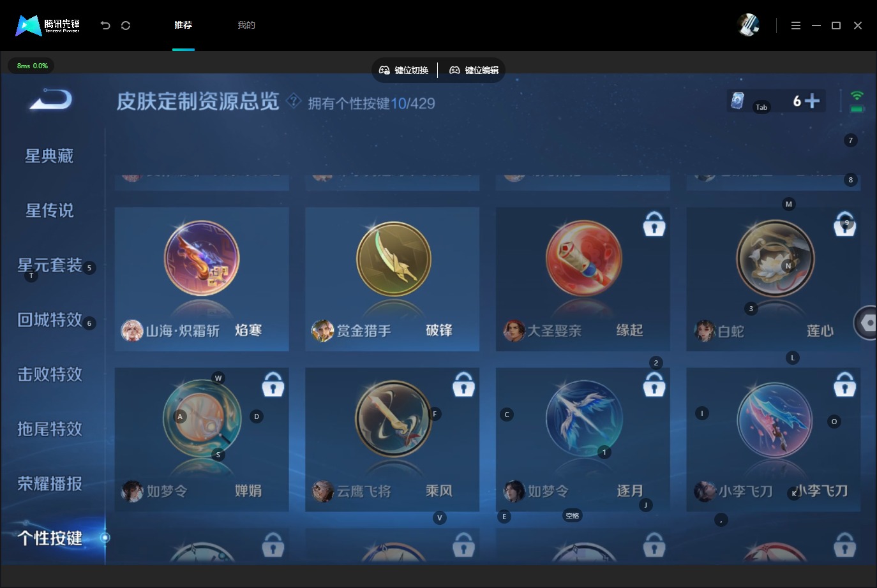Select the 逐月 blue wing icon
The image size is (877, 588).
[x=583, y=418]
